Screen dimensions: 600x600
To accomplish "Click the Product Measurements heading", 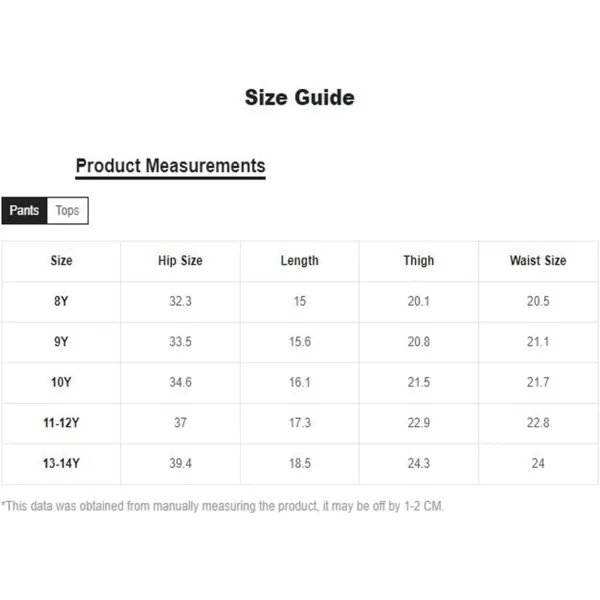I will tap(170, 166).
